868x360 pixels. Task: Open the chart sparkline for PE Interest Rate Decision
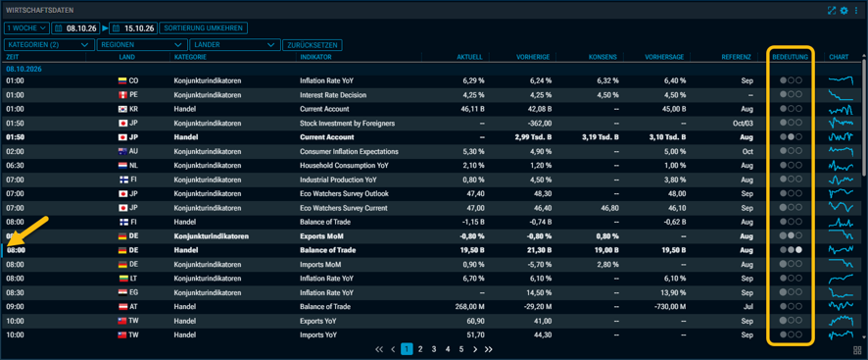pos(841,95)
